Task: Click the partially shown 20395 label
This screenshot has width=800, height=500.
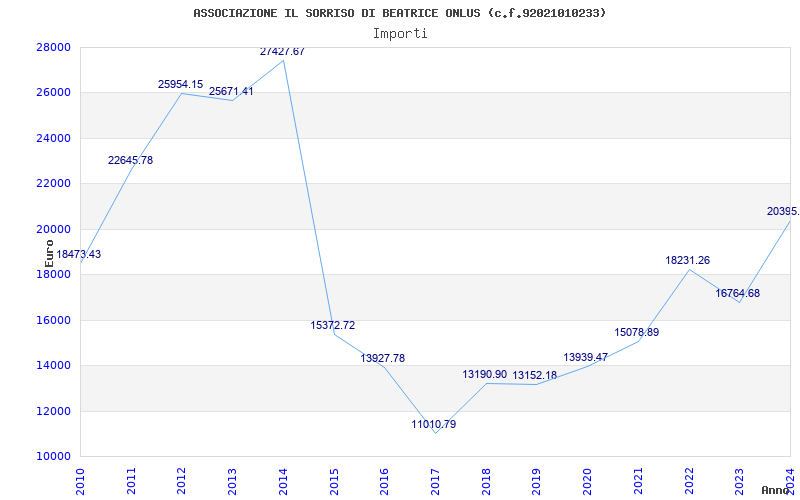Action: [x=783, y=211]
